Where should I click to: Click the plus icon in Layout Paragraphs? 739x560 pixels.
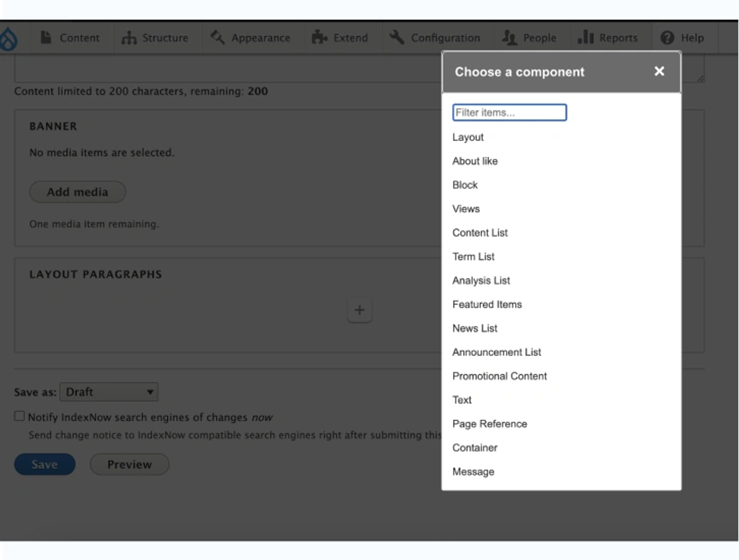tap(360, 310)
